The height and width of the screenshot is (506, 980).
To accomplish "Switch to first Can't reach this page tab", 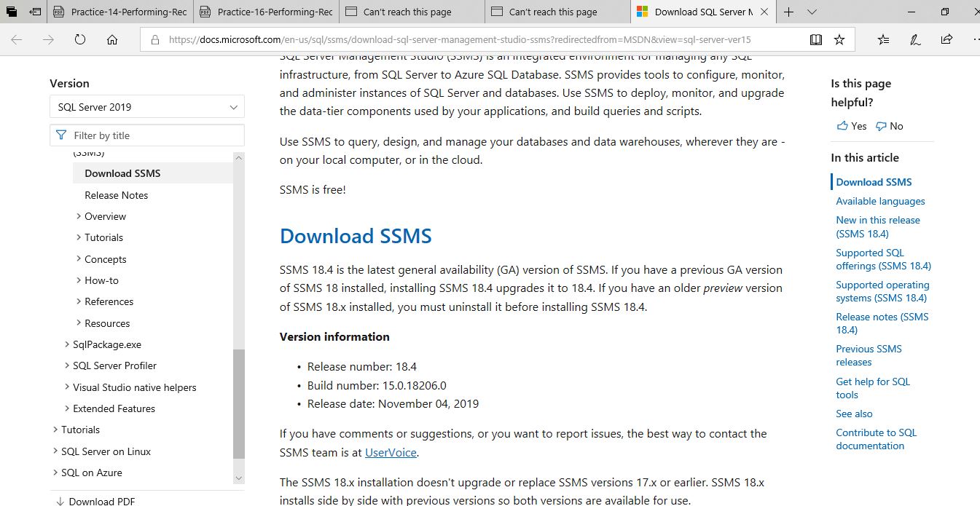I will (x=412, y=12).
